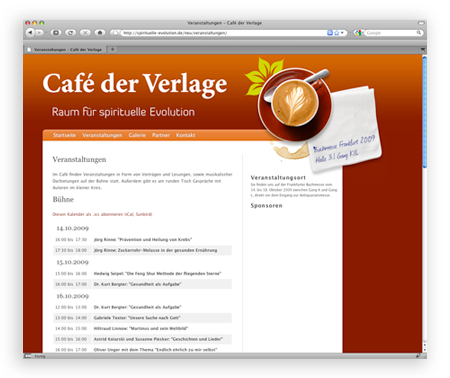Click the Raum für spirituelle Evolution tagline
This screenshot has width=450, height=378.
coord(123,112)
